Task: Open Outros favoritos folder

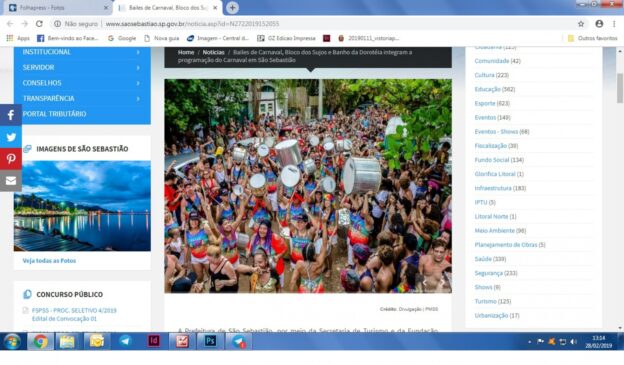Action: coord(593,38)
